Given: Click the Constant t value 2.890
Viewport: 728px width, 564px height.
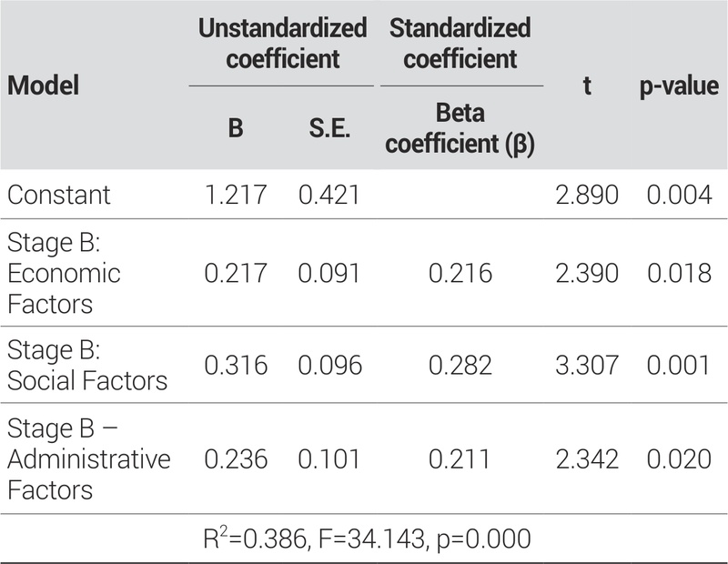Looking at the screenshot, I should click(587, 194).
